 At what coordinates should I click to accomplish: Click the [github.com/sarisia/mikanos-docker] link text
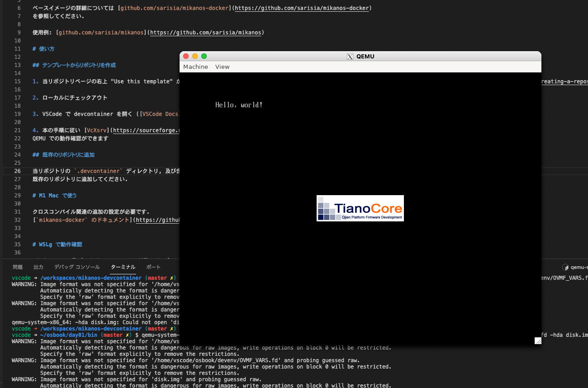[x=174, y=8]
